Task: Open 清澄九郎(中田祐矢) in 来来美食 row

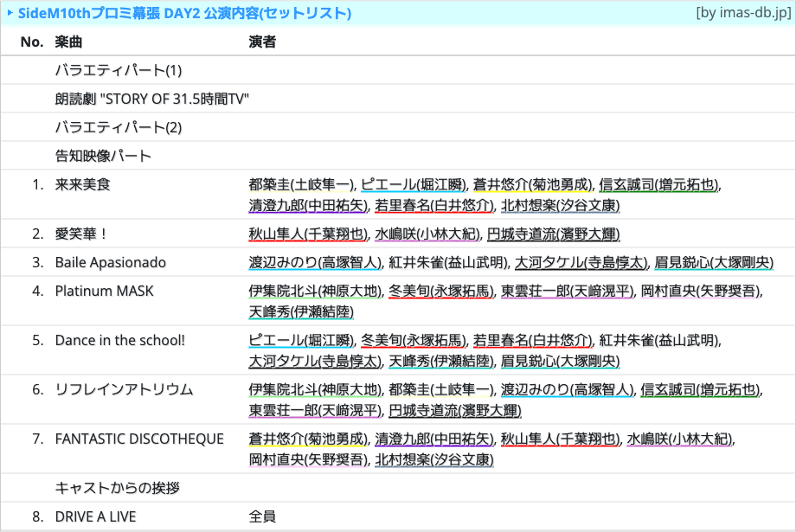Action: [309, 205]
